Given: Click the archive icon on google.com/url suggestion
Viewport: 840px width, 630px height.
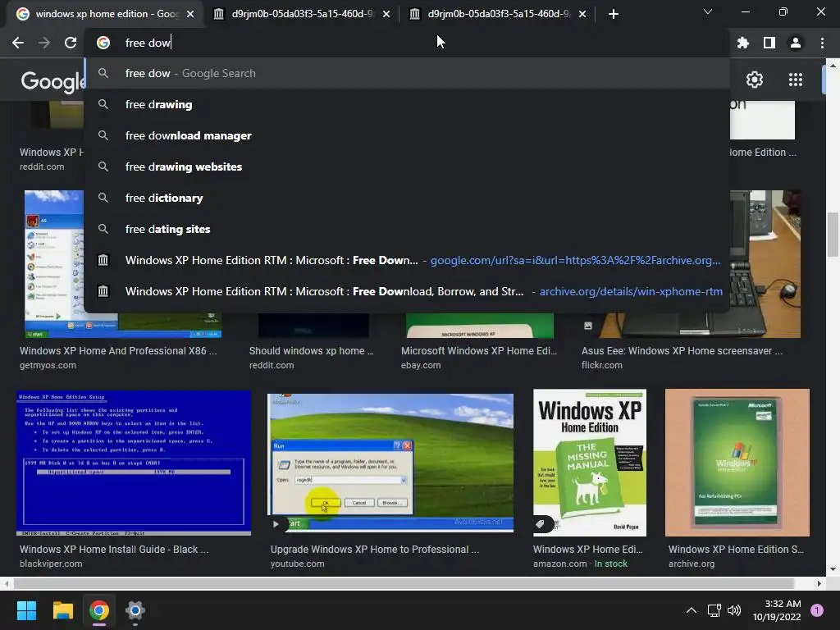Looking at the screenshot, I should [103, 260].
